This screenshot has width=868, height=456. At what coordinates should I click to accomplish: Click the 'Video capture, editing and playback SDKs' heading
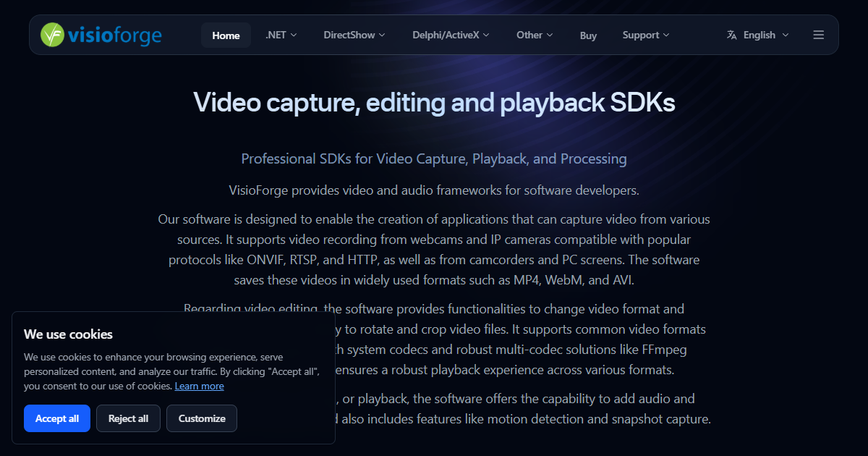pyautogui.click(x=434, y=103)
